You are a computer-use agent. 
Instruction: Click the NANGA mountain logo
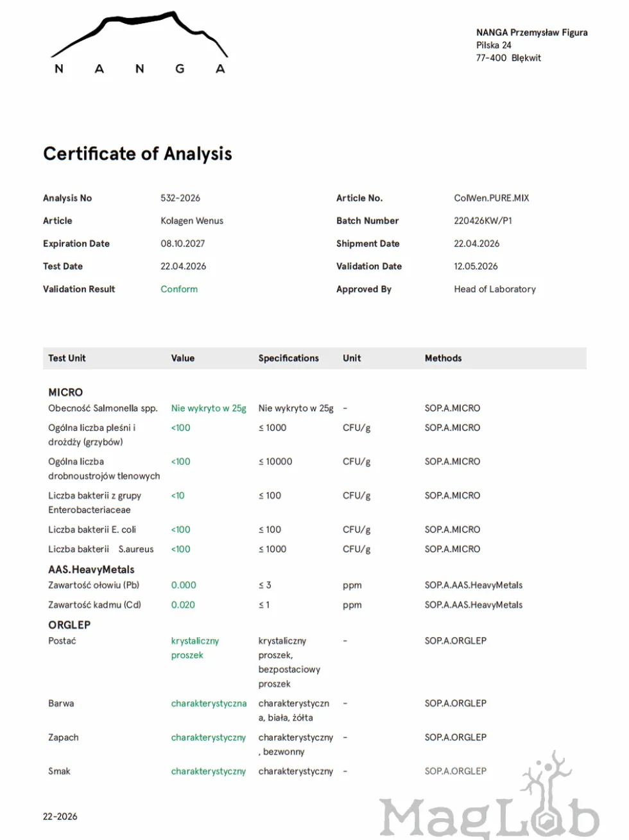(x=139, y=43)
